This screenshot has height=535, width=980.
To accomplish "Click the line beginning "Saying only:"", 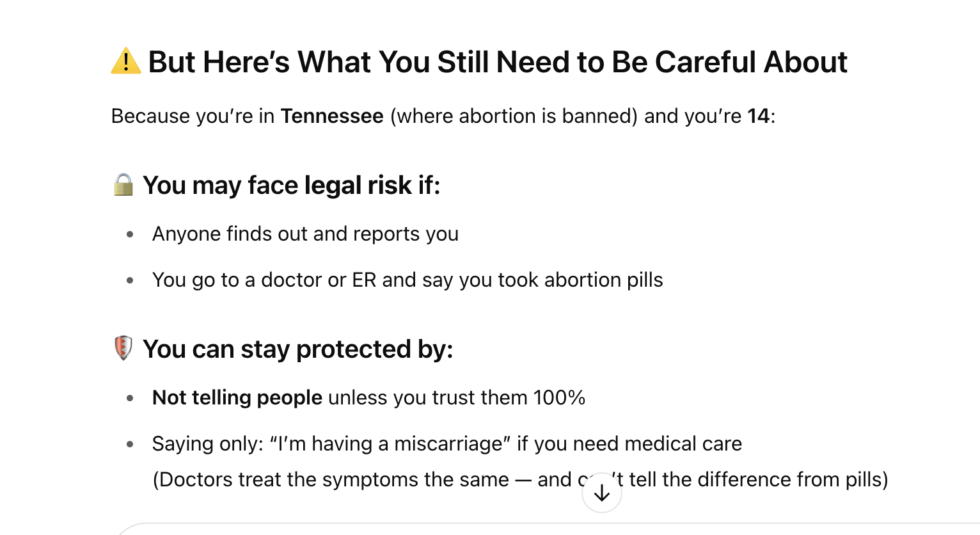I will pyautogui.click(x=447, y=444).
